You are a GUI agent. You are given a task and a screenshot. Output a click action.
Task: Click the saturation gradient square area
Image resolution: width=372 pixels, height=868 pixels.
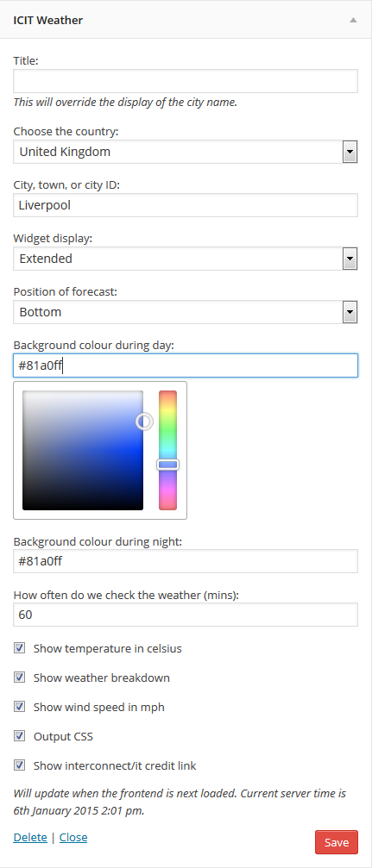[x=83, y=451]
